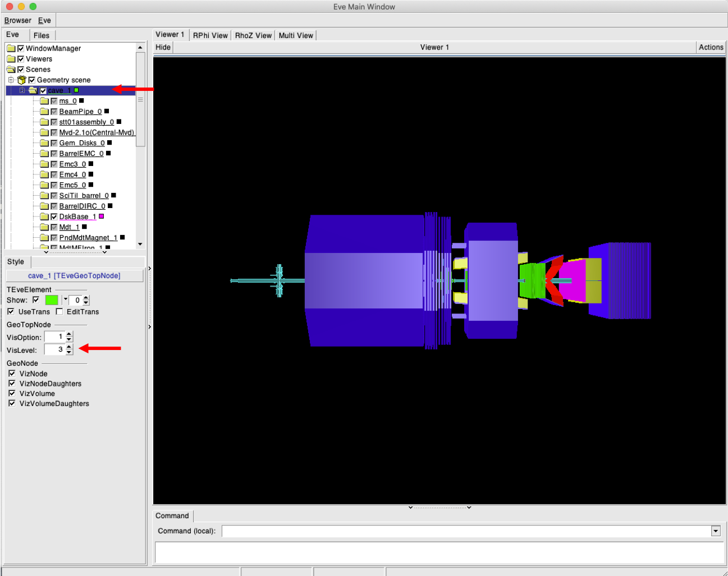This screenshot has height=576, width=728.
Task: Click the open folder icon beside Scenes
Action: (x=11, y=70)
